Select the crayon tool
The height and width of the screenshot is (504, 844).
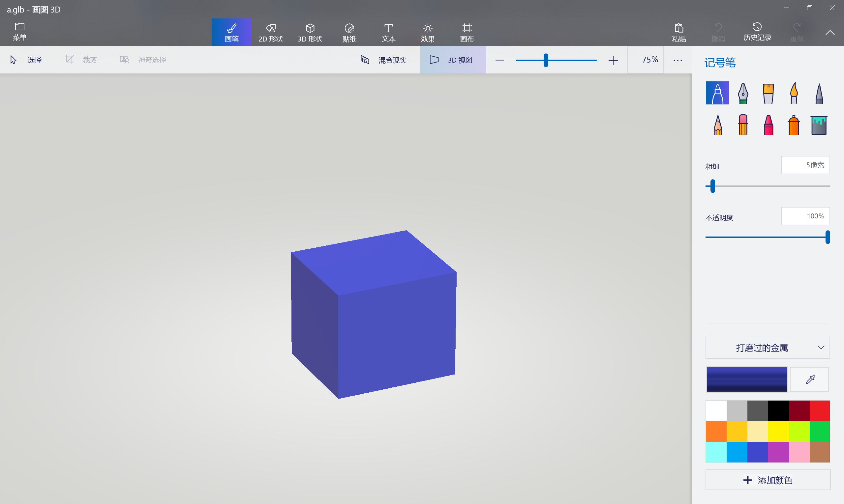[768, 125]
